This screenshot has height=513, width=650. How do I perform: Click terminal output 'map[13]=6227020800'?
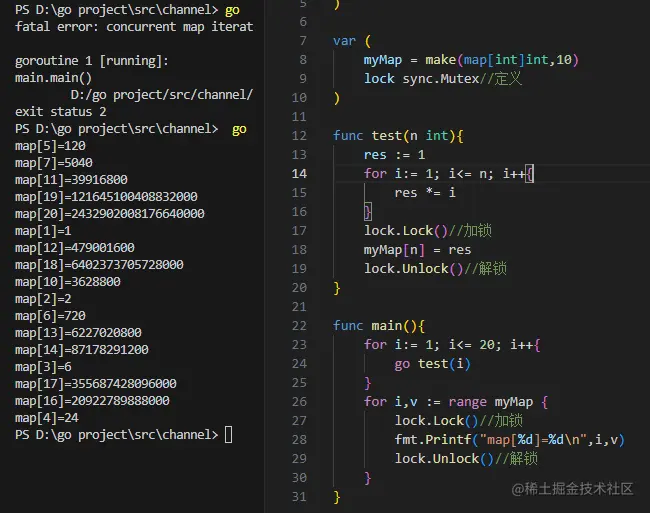pyautogui.click(x=78, y=333)
